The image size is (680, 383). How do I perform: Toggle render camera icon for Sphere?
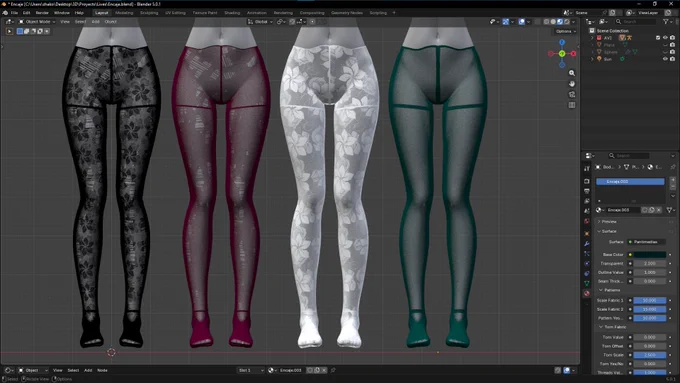(672, 52)
